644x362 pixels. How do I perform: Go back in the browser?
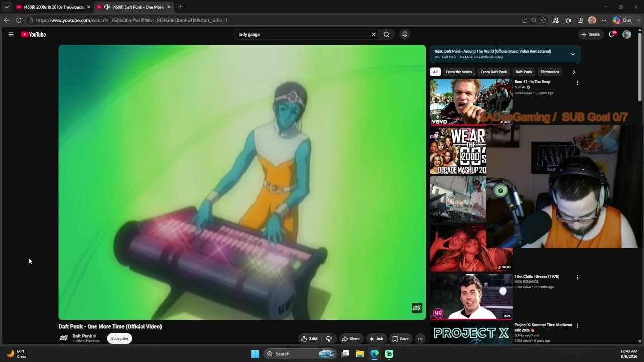point(7,20)
